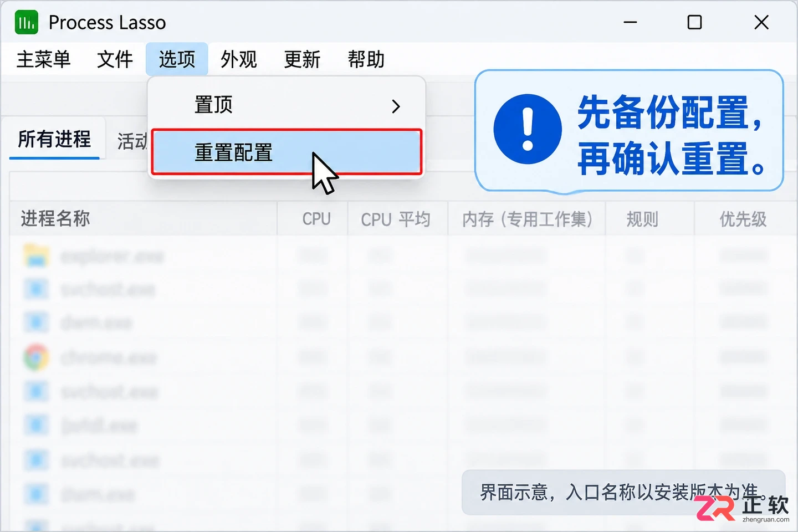This screenshot has width=798, height=532.
Task: Expand the 置顶 submenu arrow
Action: point(396,106)
